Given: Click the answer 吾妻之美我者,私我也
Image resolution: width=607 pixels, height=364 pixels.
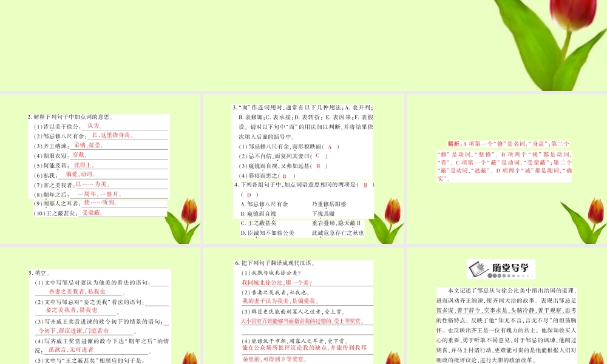Looking at the screenshot, I should point(77,291).
